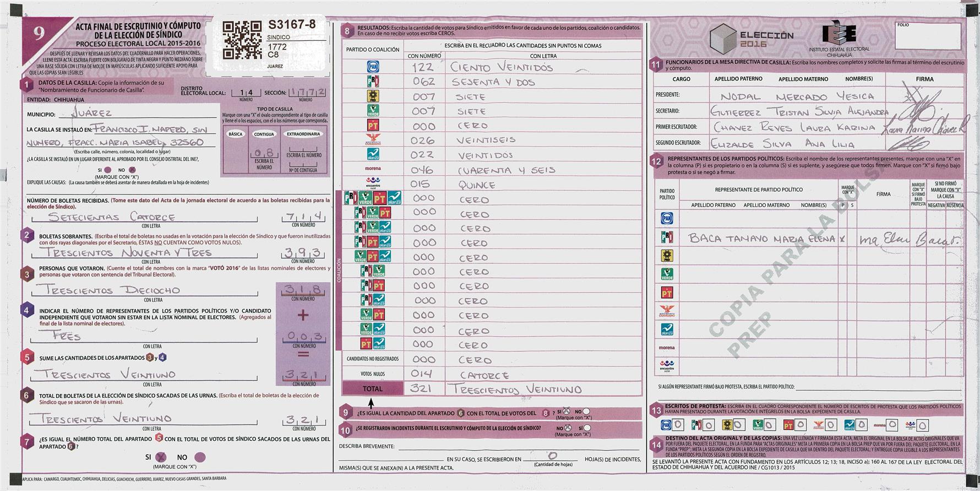
Task: Click the Instituto Estatal Electoral Chihuahua logo
Action: (x=839, y=35)
